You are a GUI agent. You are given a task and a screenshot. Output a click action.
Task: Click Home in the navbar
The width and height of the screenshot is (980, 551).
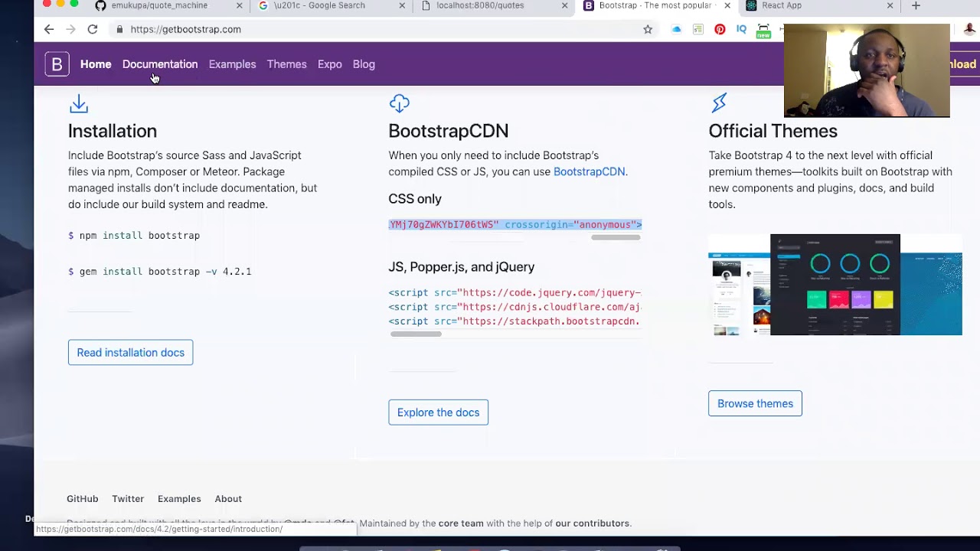(96, 64)
